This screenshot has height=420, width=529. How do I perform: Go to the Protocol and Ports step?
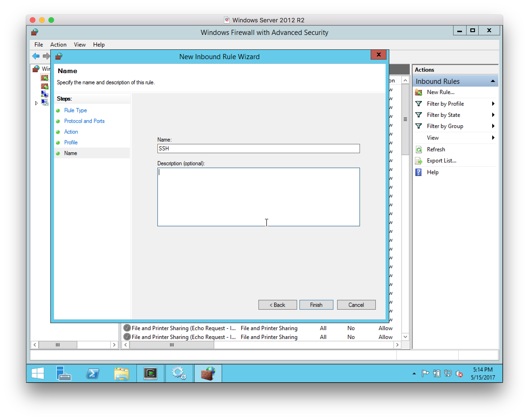(x=84, y=121)
